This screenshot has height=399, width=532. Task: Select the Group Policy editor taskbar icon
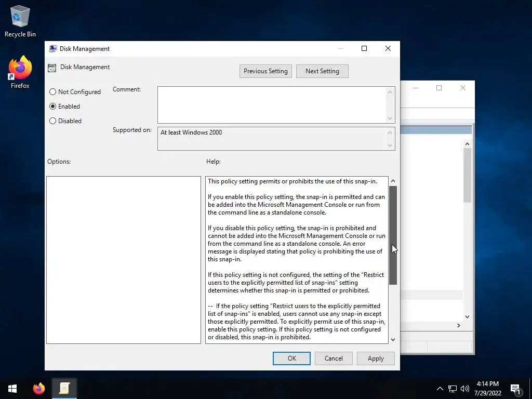coord(64,388)
